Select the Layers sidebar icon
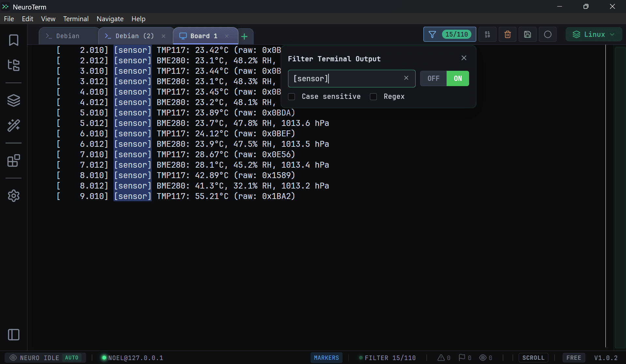626x364 pixels. [x=13, y=100]
